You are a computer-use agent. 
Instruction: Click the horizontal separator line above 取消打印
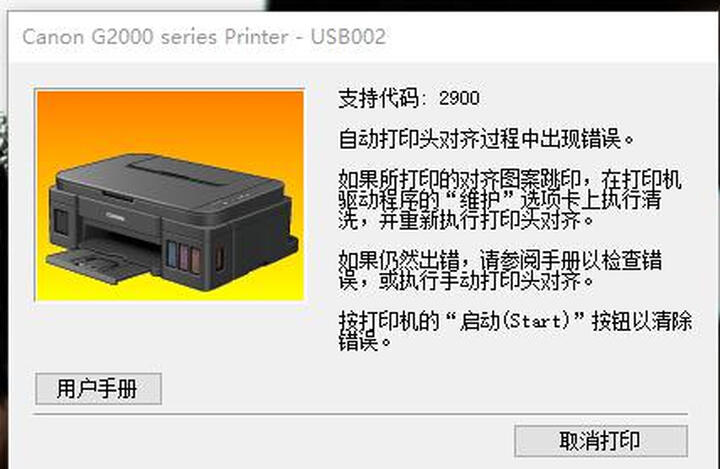click(360, 414)
